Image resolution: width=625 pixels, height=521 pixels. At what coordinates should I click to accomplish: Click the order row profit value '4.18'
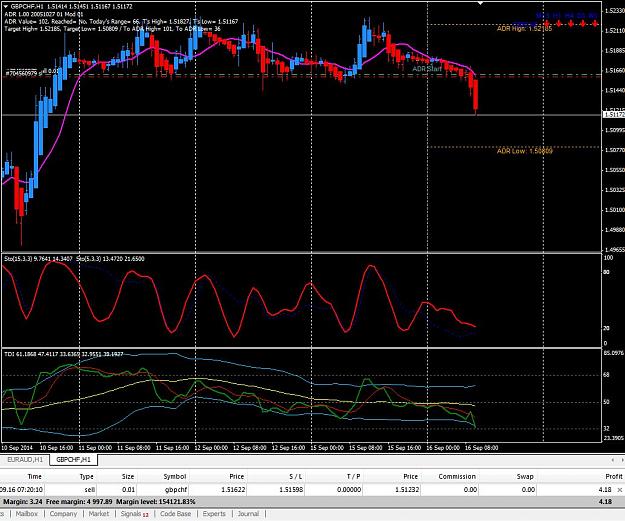605,490
